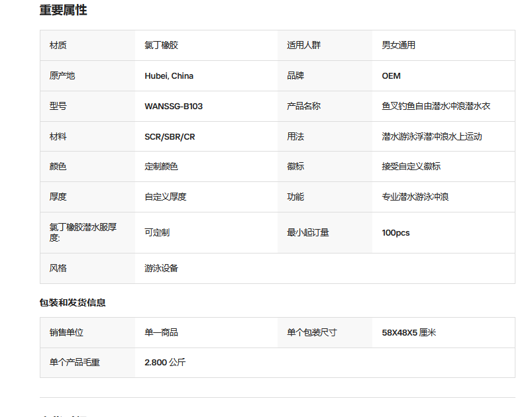Select the 男女通用 audience value

[398, 45]
